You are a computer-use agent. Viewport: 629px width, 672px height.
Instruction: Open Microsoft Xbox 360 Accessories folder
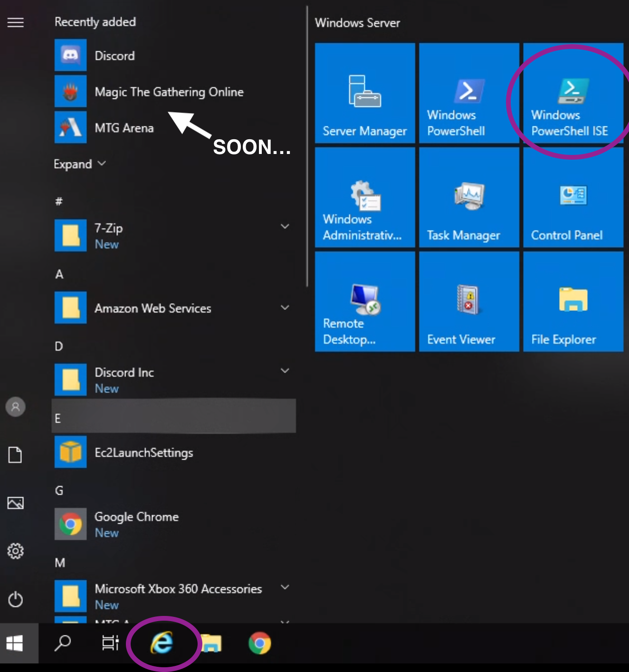tap(174, 596)
